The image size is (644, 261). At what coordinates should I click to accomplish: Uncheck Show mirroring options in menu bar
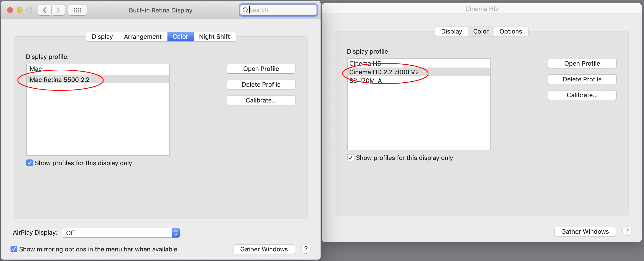(x=14, y=249)
